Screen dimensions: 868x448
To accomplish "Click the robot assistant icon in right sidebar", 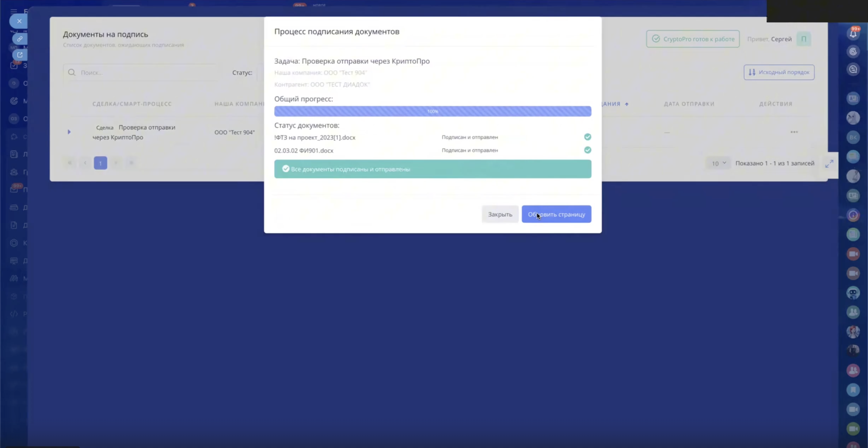I will point(853,293).
